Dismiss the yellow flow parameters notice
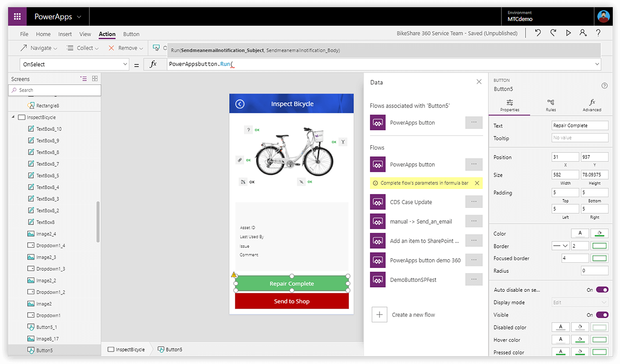Screen dimensions: 620x364 coord(476,183)
